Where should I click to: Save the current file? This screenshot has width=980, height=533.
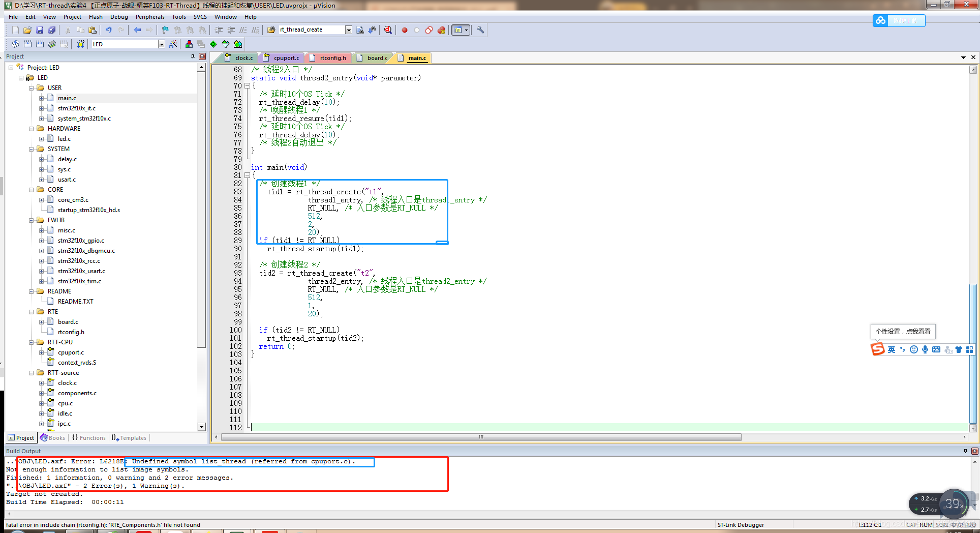(x=40, y=30)
